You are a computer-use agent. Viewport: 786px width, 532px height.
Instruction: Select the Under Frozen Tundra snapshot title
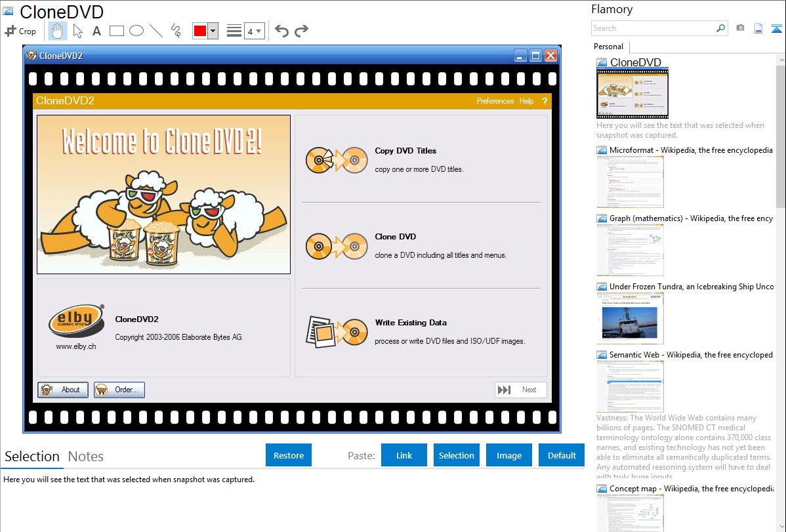[x=692, y=286]
